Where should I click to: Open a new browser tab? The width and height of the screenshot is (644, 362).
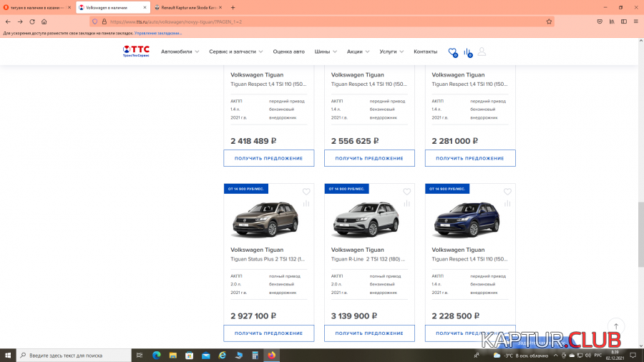point(233,7)
